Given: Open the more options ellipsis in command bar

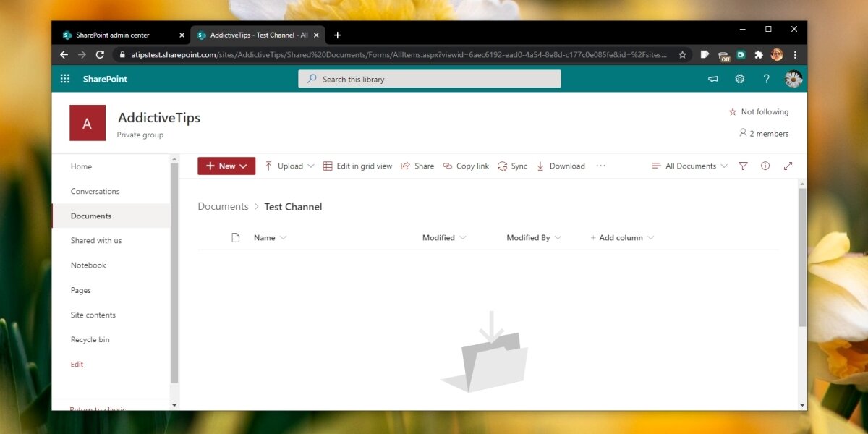Looking at the screenshot, I should [600, 166].
